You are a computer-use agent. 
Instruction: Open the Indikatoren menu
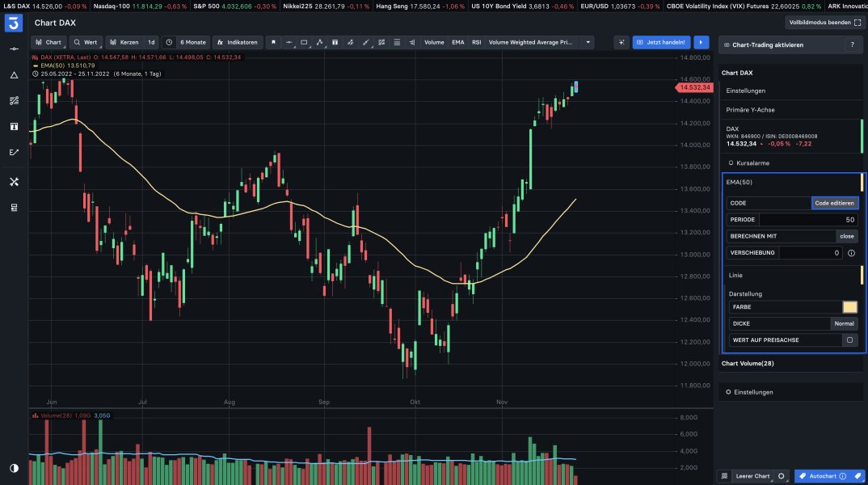(238, 42)
